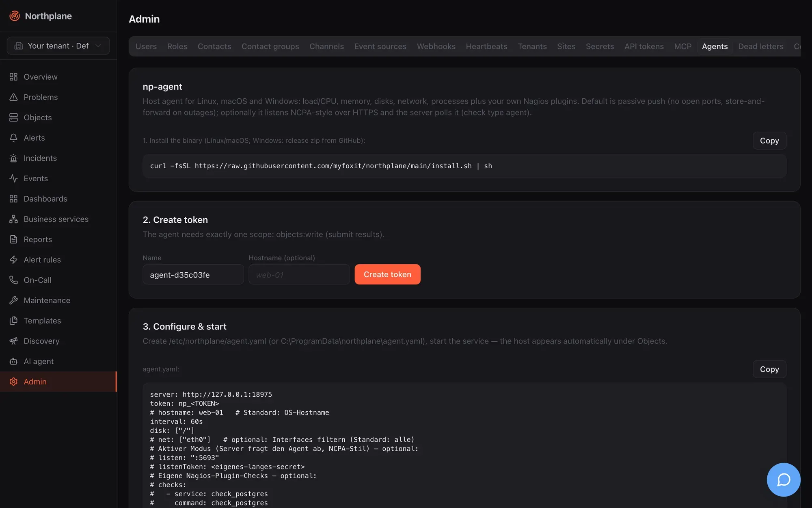
Task: Click the '# listen: ":5693"' line
Action: (x=185, y=458)
